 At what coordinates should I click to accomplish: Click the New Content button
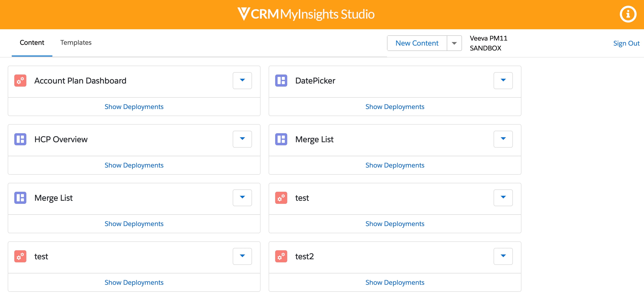coord(417,43)
